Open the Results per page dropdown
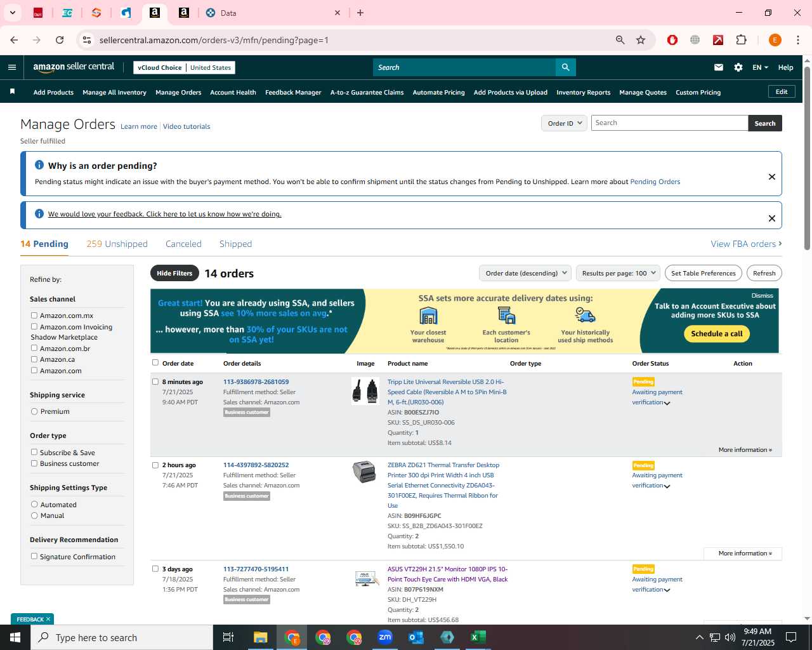 pos(619,273)
